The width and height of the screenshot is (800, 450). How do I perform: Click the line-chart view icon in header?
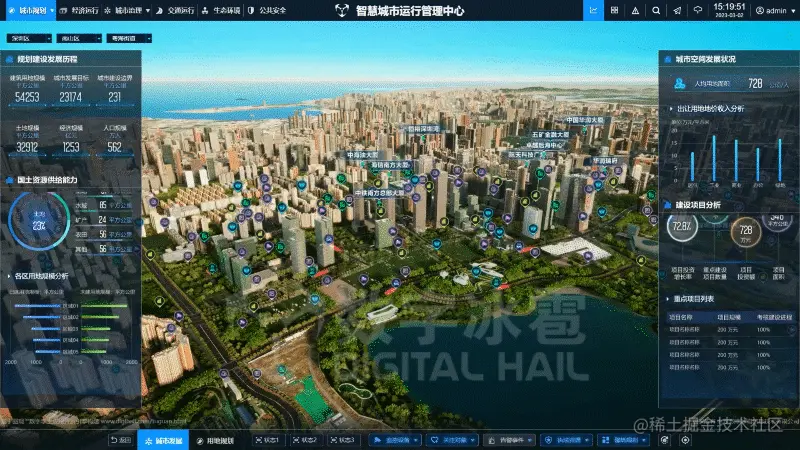coord(593,10)
